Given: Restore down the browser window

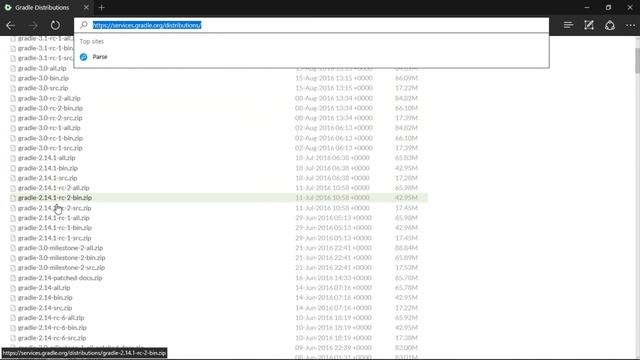Looking at the screenshot, I should click(x=608, y=7).
